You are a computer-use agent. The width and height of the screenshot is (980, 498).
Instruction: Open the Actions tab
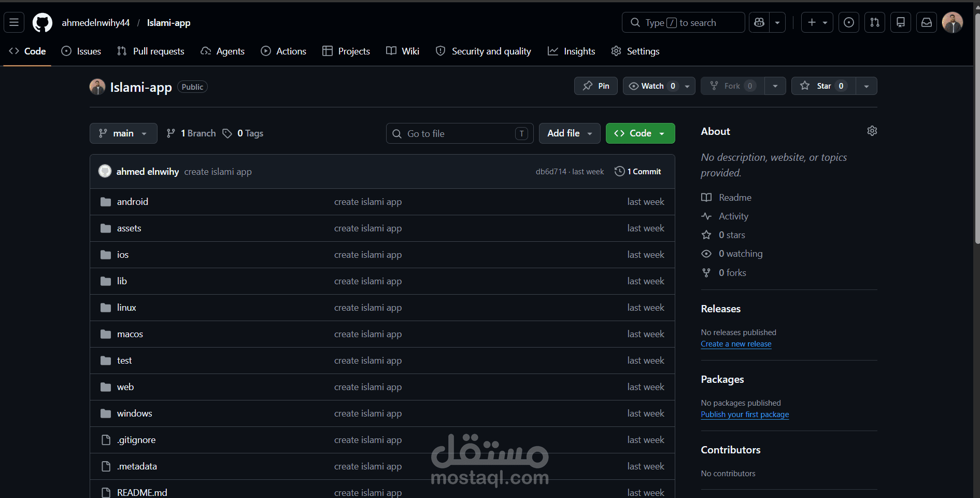(x=283, y=51)
